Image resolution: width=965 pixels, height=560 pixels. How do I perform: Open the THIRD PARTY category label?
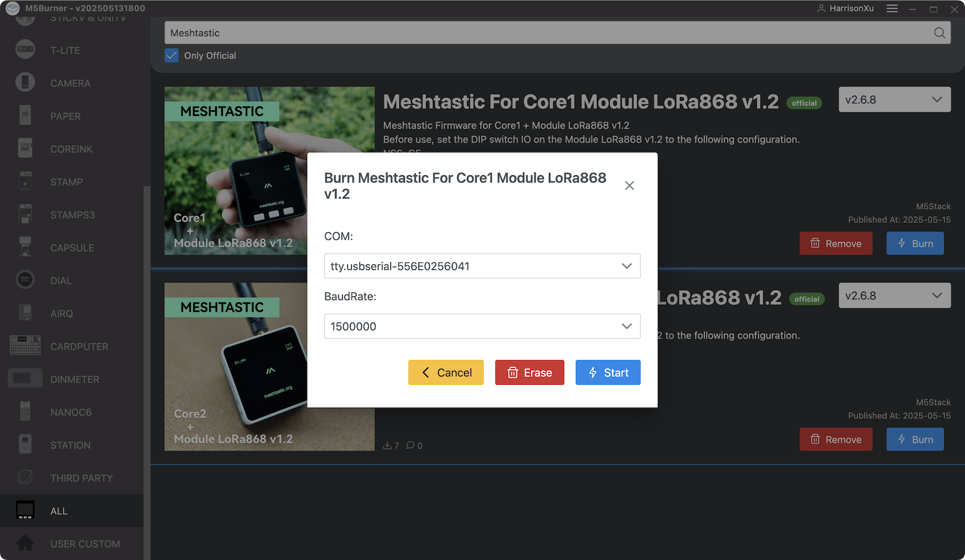coord(82,478)
